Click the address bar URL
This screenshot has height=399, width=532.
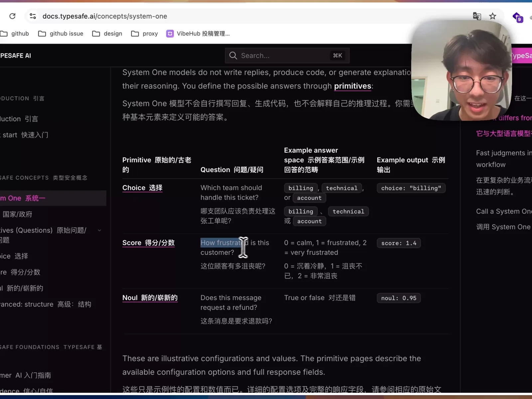tap(105, 16)
